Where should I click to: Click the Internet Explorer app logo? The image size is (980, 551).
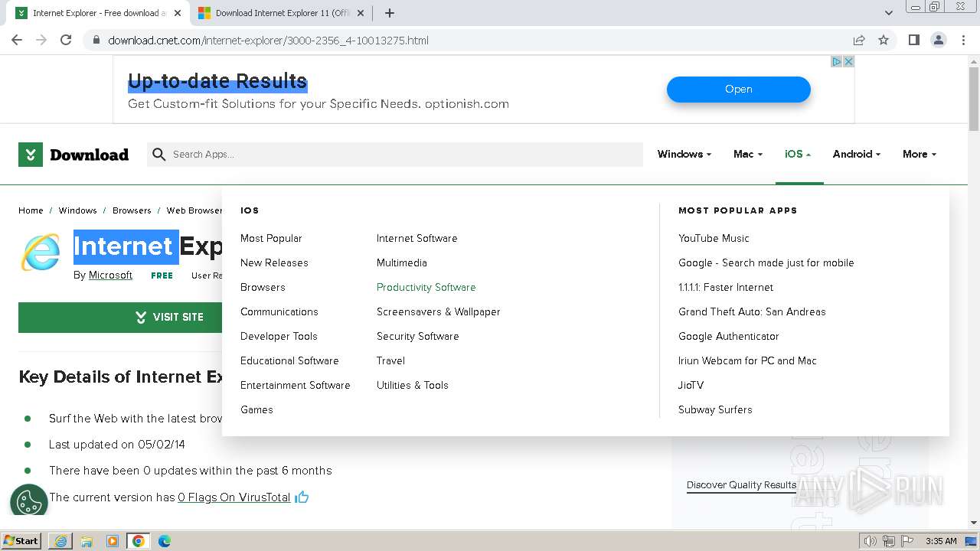[x=41, y=253]
